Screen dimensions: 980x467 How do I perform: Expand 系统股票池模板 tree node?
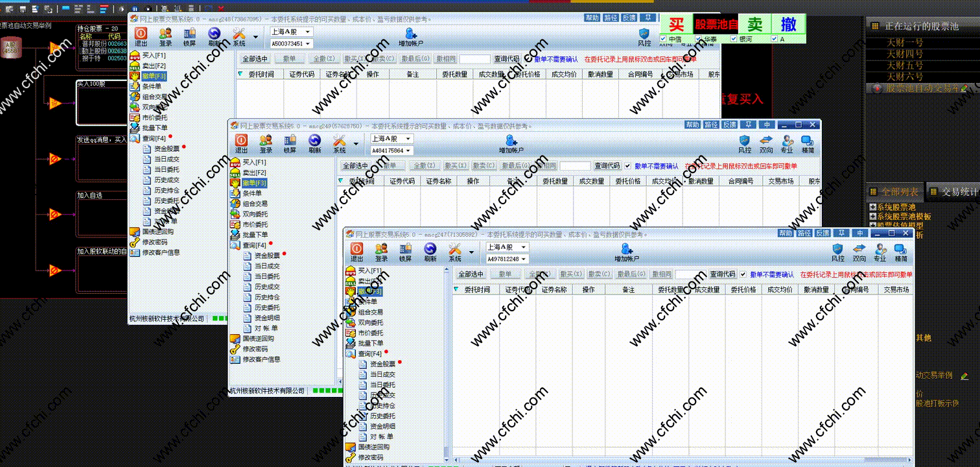point(872,217)
